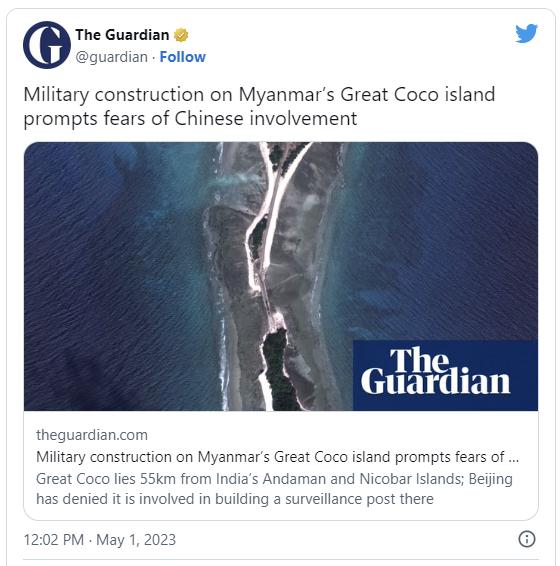Click The Guardian display name
Viewport: 560px width, 566px height.
click(x=122, y=35)
